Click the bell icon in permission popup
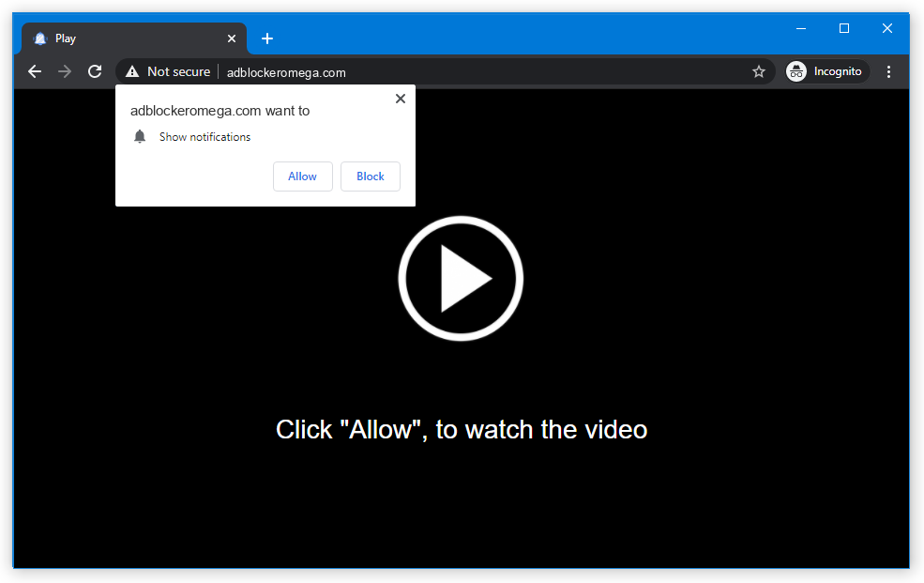 point(140,137)
